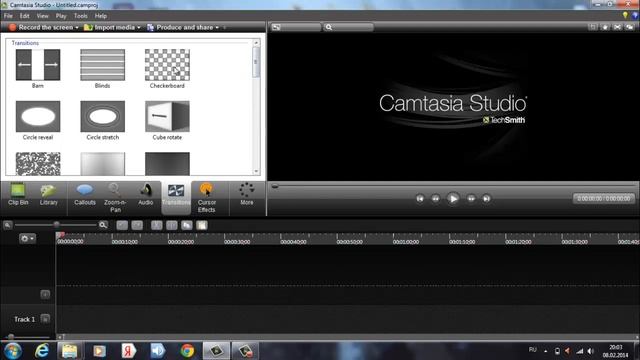Open the Library tab

tap(49, 195)
